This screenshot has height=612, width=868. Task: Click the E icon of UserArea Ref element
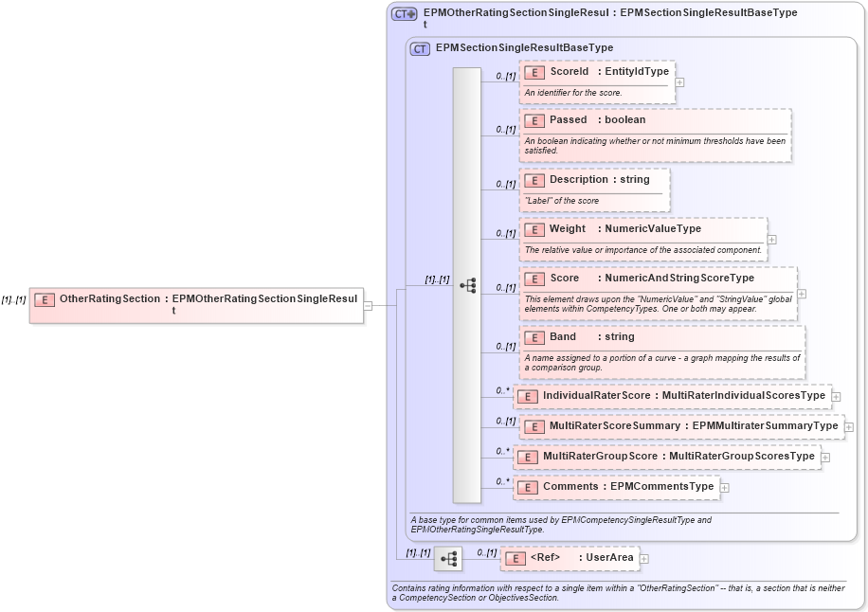(515, 558)
